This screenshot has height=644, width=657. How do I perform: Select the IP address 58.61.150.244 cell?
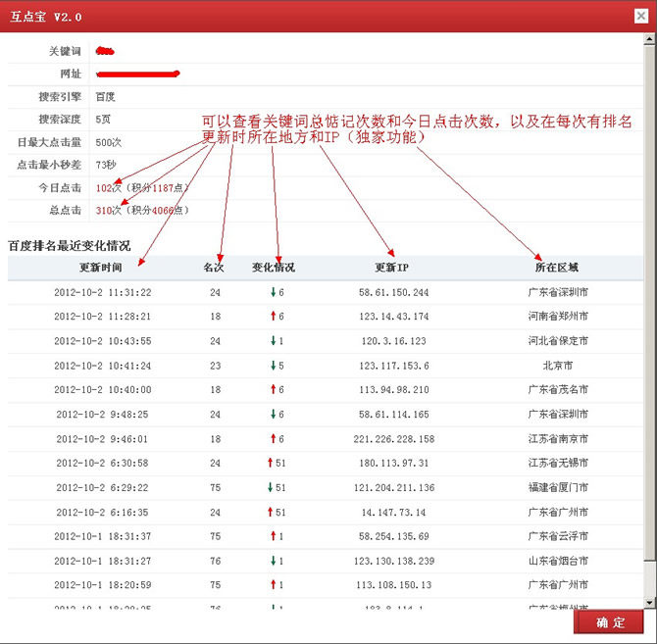pos(394,292)
